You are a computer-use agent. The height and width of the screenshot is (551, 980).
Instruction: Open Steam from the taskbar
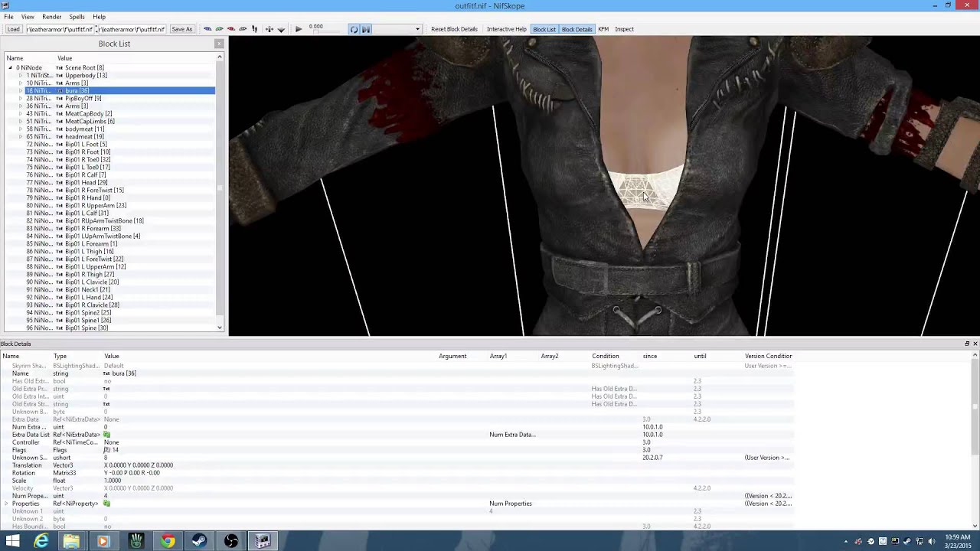click(x=200, y=541)
